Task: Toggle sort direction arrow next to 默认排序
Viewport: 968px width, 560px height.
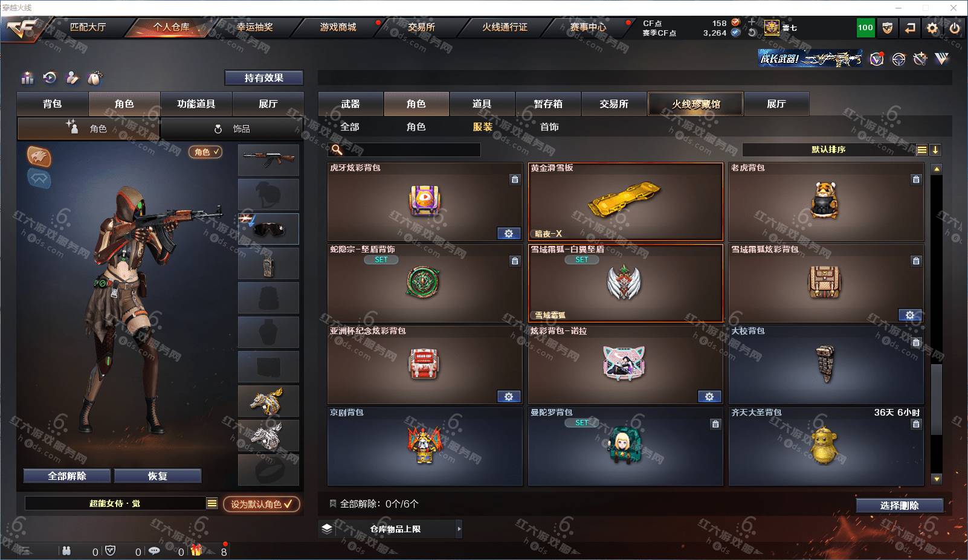Action: pyautogui.click(x=935, y=150)
